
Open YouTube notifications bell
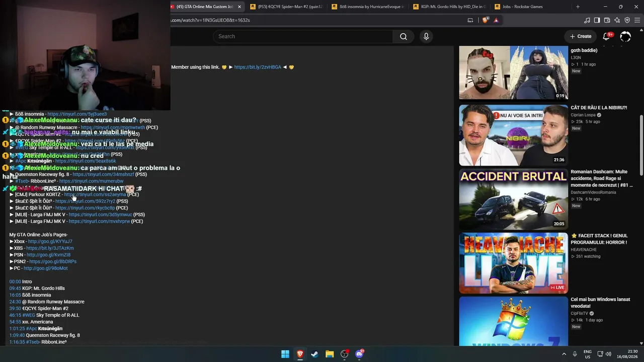pos(607,36)
